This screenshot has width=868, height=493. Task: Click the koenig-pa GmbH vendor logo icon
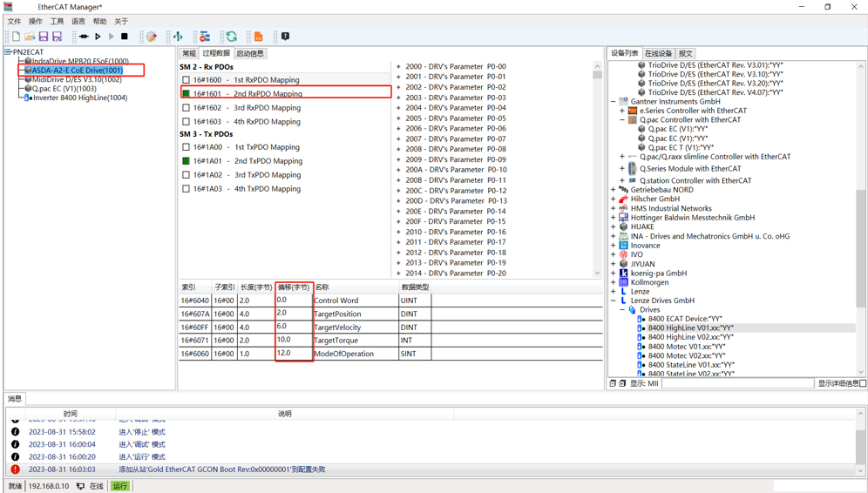tap(623, 274)
